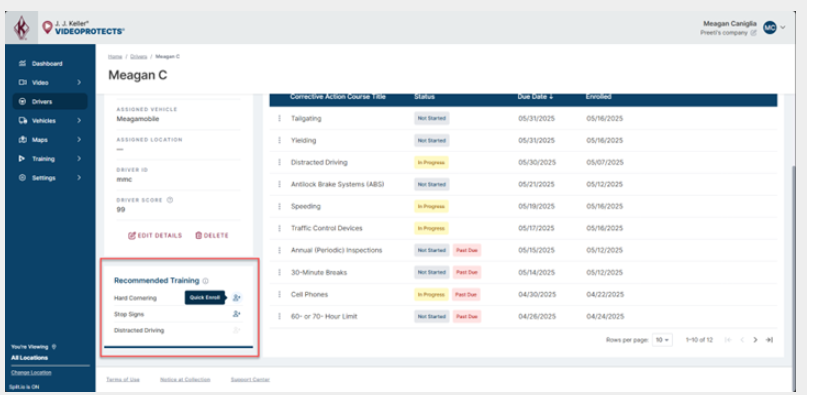Open row menu for 30-Minute Breaks
815x395 pixels.
pyautogui.click(x=279, y=272)
